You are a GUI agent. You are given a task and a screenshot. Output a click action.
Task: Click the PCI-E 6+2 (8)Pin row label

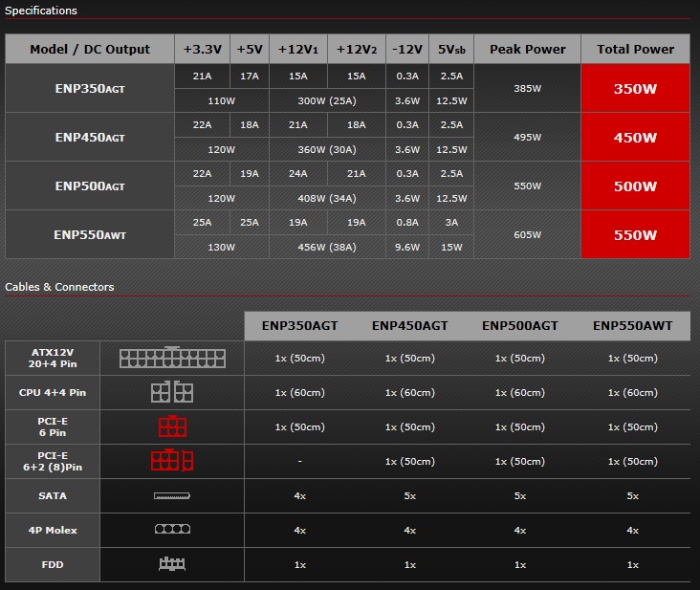point(53,461)
